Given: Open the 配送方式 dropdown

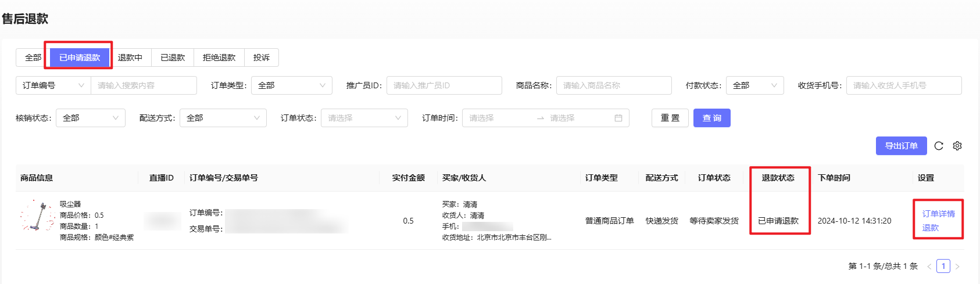Looking at the screenshot, I should [223, 118].
